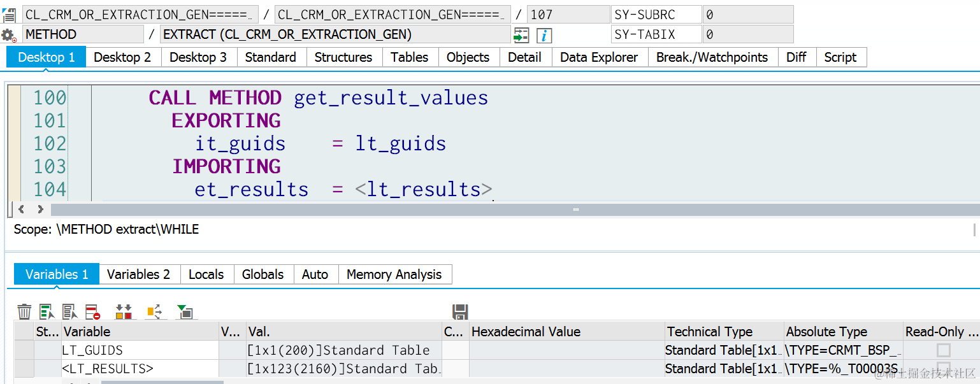Click the code editor horizontal scrollbar track
This screenshot has height=384, width=980.
515,210
